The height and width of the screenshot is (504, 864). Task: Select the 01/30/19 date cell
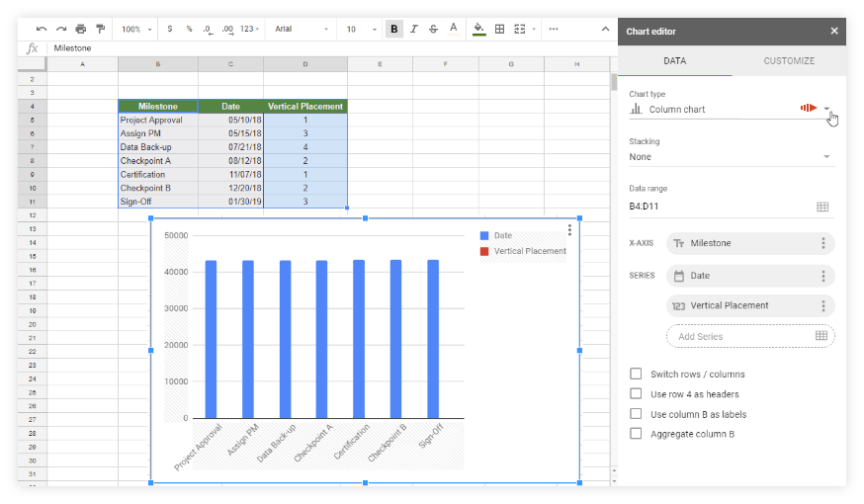coord(231,201)
